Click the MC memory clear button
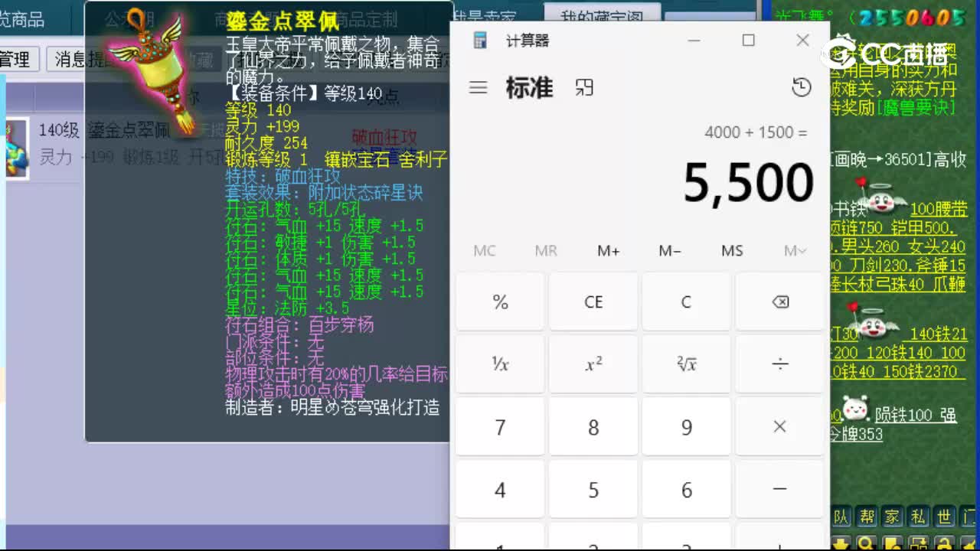Image resolution: width=980 pixels, height=551 pixels. 485,251
